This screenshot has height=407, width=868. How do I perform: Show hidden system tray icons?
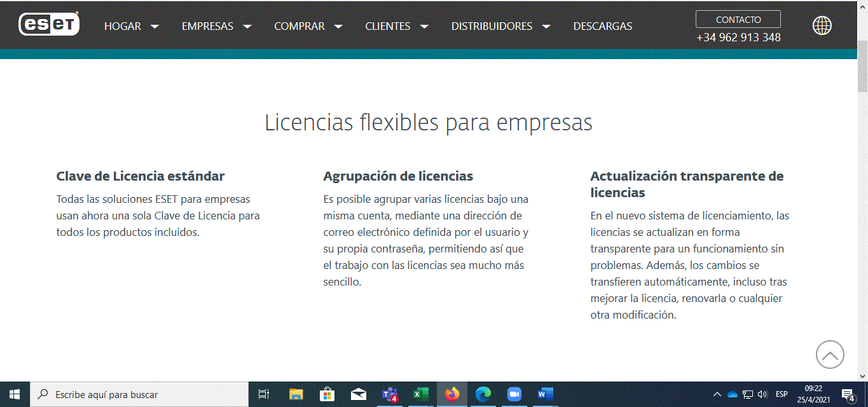[717, 395]
